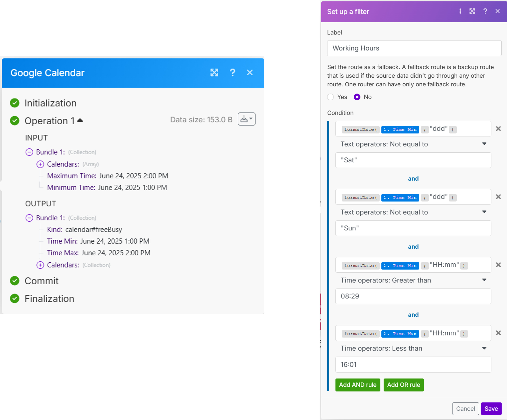Open download output bundles dropdown

tap(246, 119)
